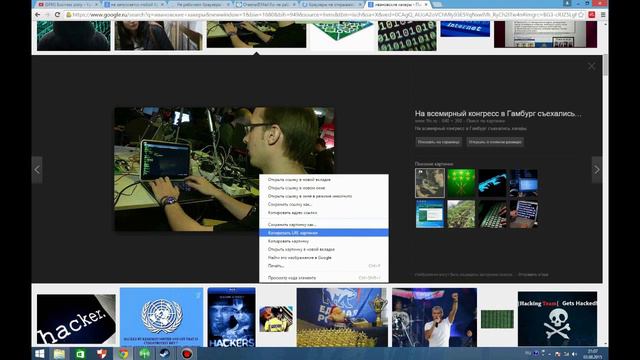Click the browser Back arrow button

click(38, 14)
